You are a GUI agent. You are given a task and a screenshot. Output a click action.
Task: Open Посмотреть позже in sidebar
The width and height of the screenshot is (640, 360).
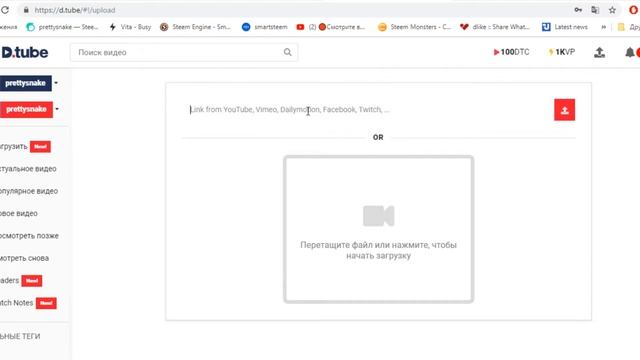tap(29, 236)
